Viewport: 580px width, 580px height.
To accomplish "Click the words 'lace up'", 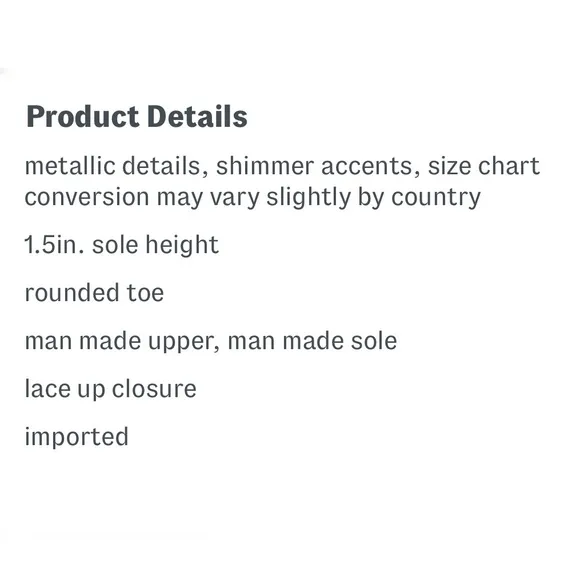I will [65, 390].
